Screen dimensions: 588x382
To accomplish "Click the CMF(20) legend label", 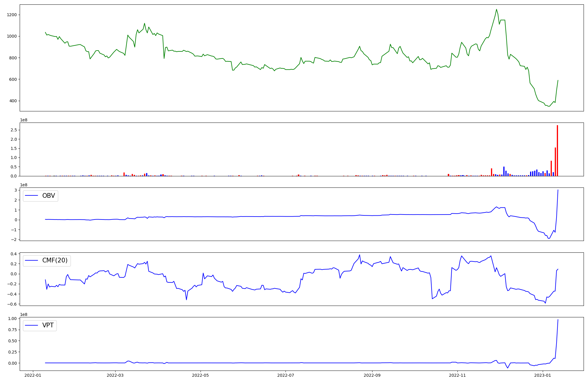I will tap(55, 260).
